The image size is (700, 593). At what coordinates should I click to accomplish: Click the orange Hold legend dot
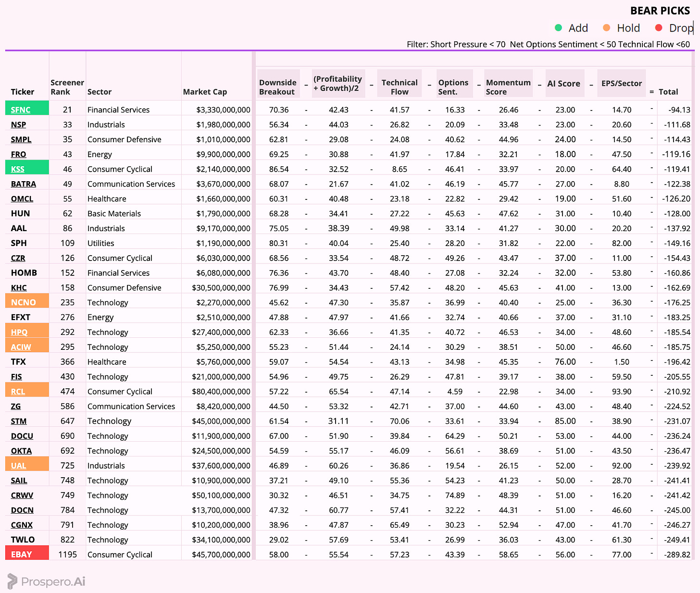point(606,28)
